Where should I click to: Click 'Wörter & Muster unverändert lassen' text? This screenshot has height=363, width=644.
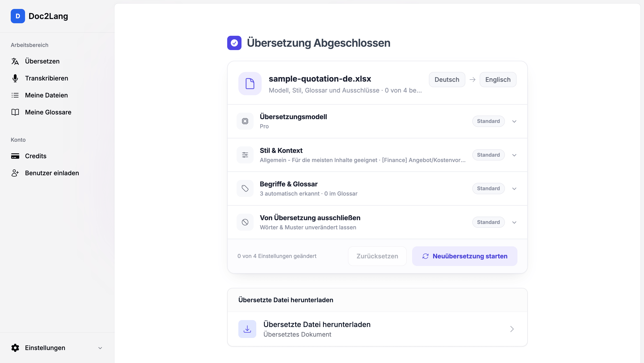[x=308, y=227]
